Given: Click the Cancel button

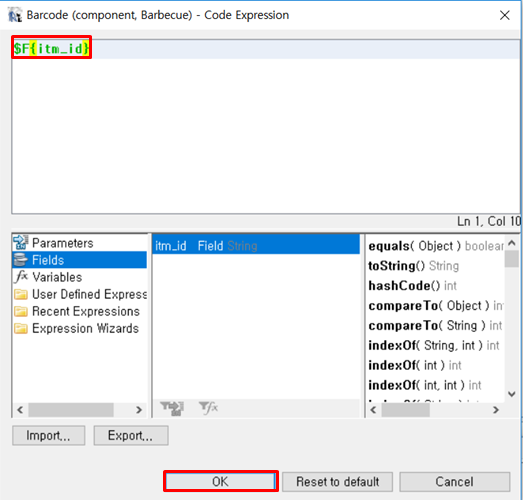Looking at the screenshot, I should [454, 481].
